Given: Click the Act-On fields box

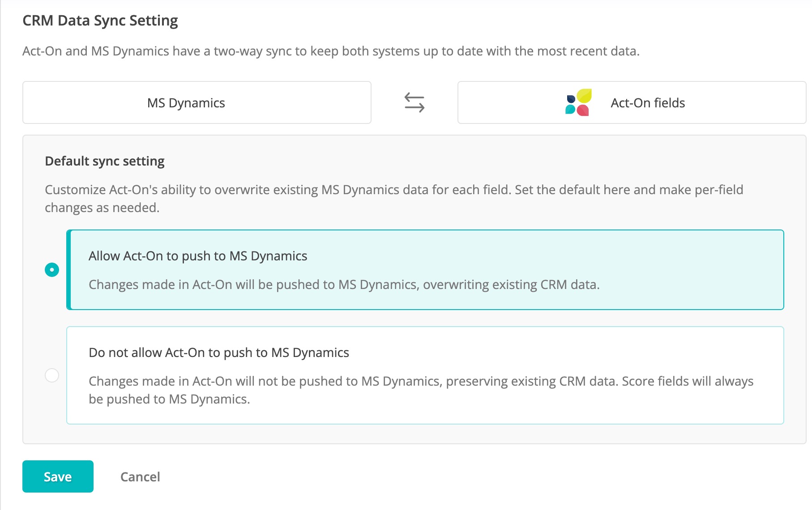Looking at the screenshot, I should click(632, 102).
